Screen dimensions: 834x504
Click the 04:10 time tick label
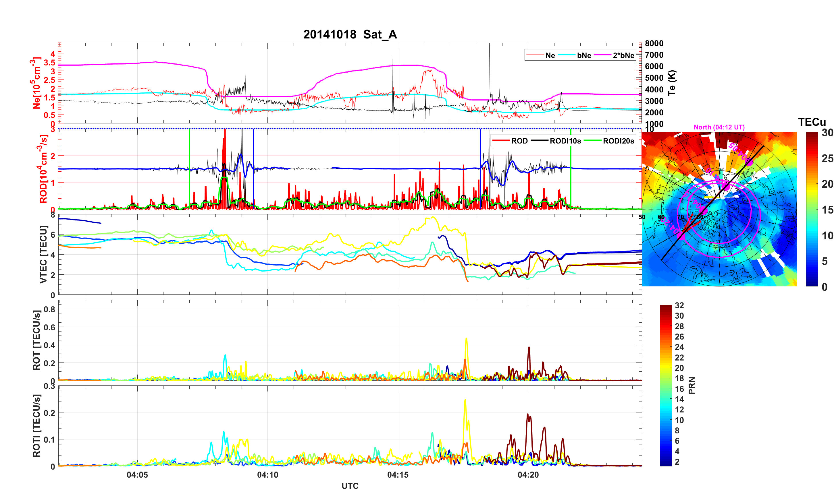267,475
